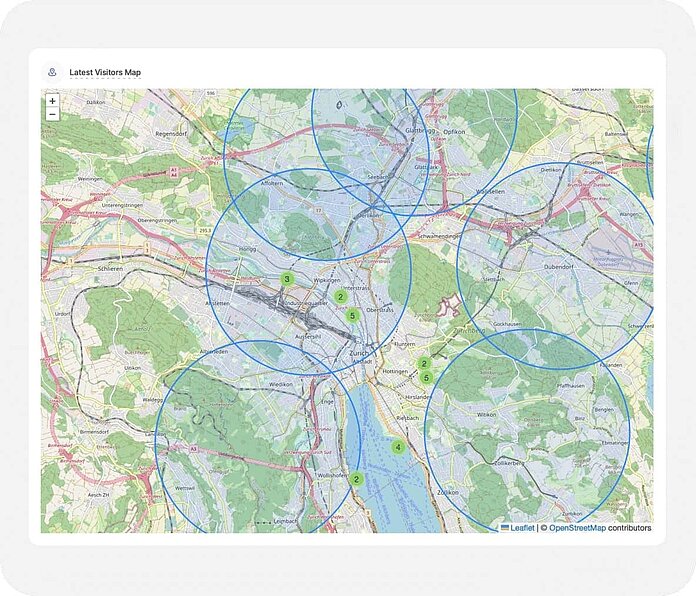Click the Zürich city label on map
Image resolution: width=696 pixels, height=596 pixels.
click(x=359, y=354)
